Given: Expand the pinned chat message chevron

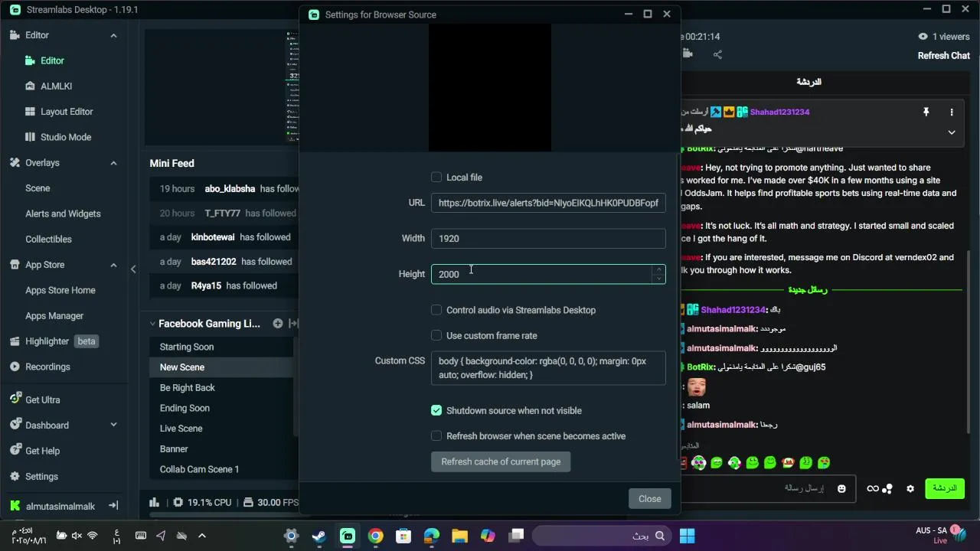Looking at the screenshot, I should [952, 132].
